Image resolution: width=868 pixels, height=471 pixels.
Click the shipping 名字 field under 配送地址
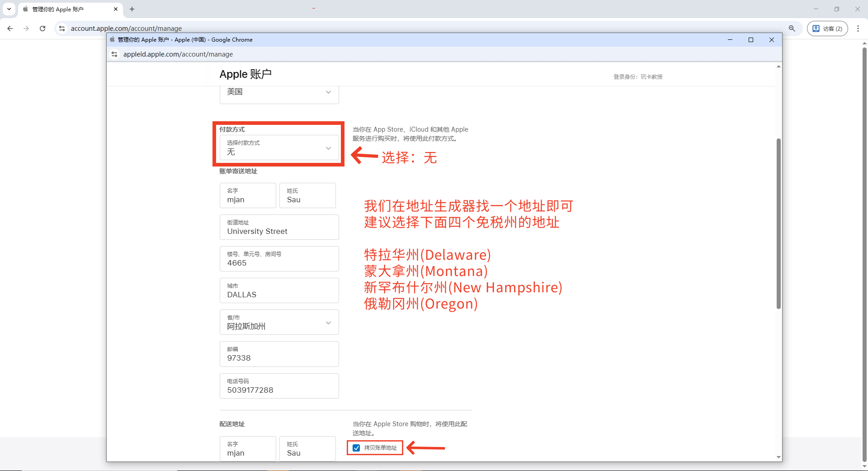click(248, 449)
